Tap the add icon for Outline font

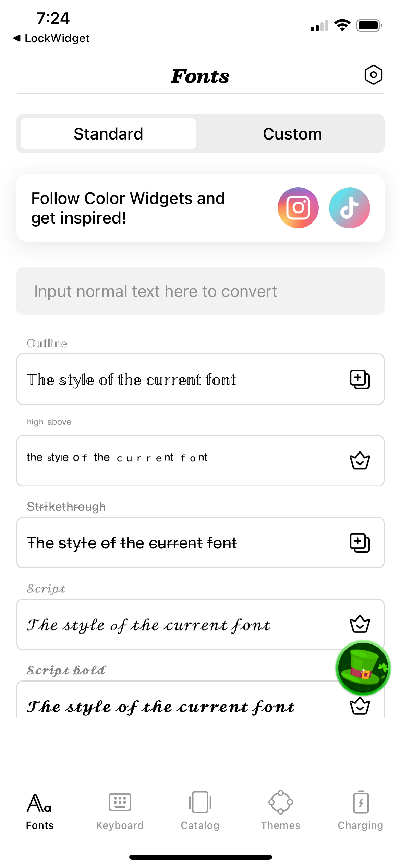tap(360, 379)
